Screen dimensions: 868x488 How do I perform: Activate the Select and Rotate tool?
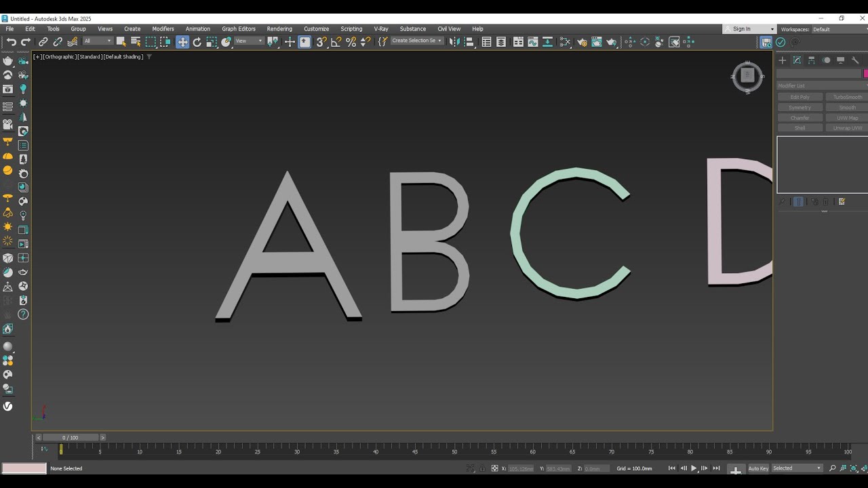(197, 42)
